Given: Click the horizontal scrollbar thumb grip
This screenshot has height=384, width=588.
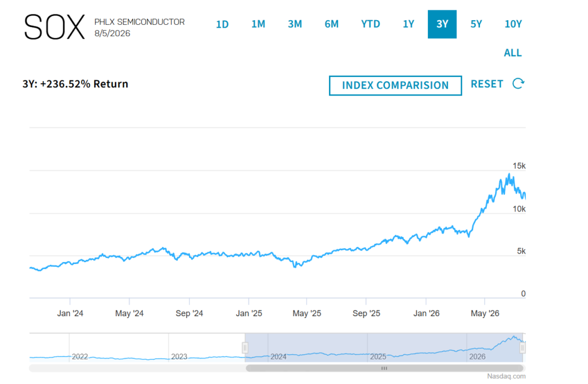Looking at the screenshot, I should (384, 368).
